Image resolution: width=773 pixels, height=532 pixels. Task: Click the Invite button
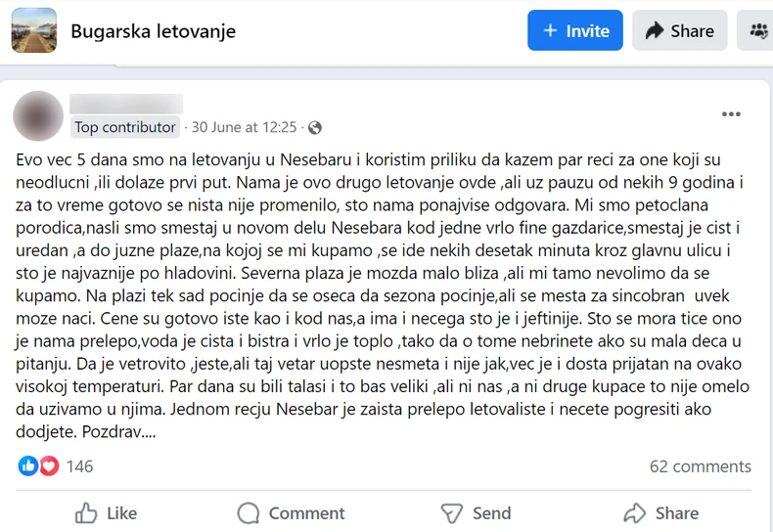click(x=575, y=31)
